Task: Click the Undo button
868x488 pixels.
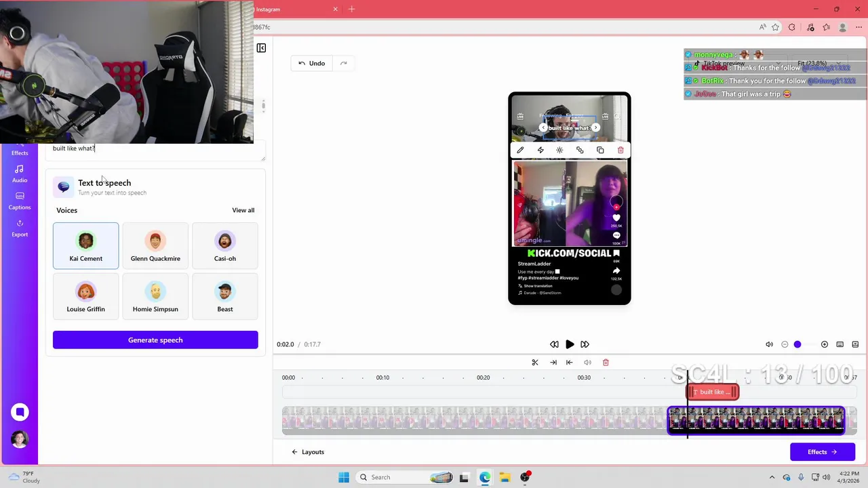Action: coord(312,63)
